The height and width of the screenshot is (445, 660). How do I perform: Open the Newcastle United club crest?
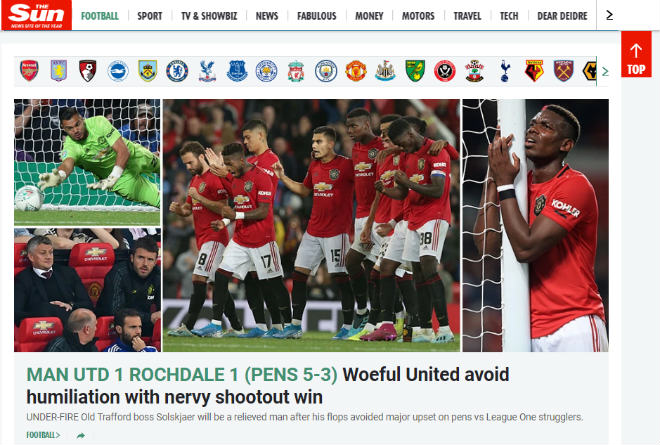point(385,71)
